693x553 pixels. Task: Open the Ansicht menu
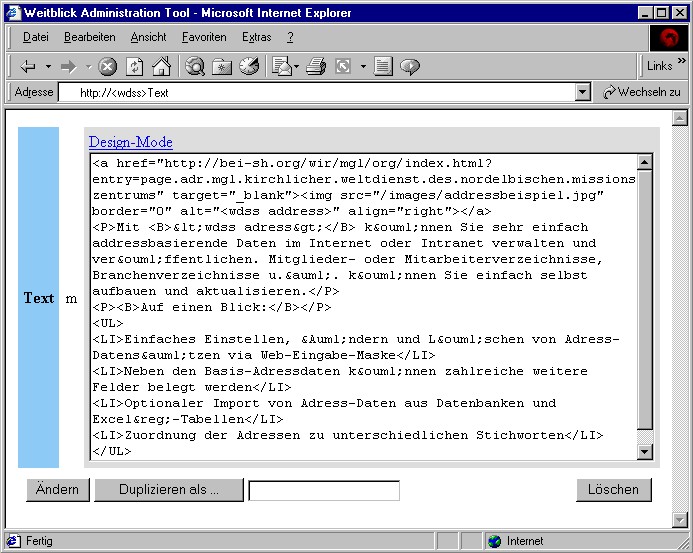(x=148, y=37)
